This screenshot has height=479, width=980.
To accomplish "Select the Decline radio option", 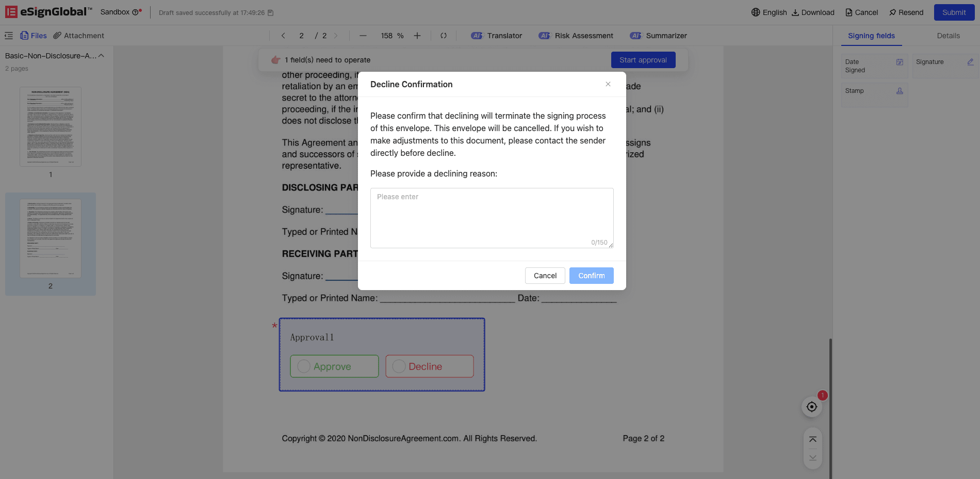I will [x=399, y=366].
